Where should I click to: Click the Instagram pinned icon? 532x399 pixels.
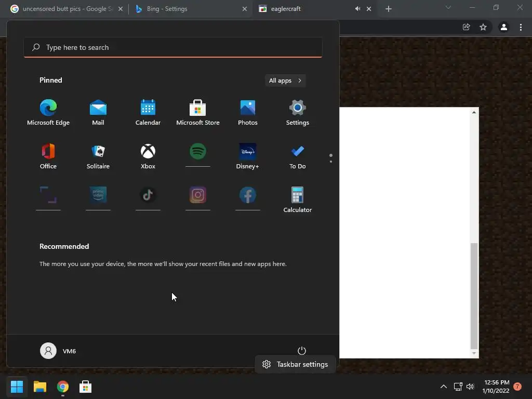(x=198, y=195)
